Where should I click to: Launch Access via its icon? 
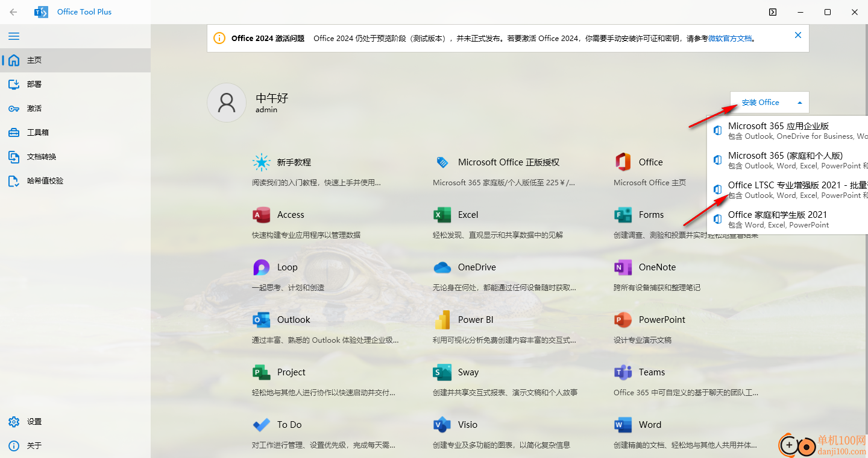[262, 215]
